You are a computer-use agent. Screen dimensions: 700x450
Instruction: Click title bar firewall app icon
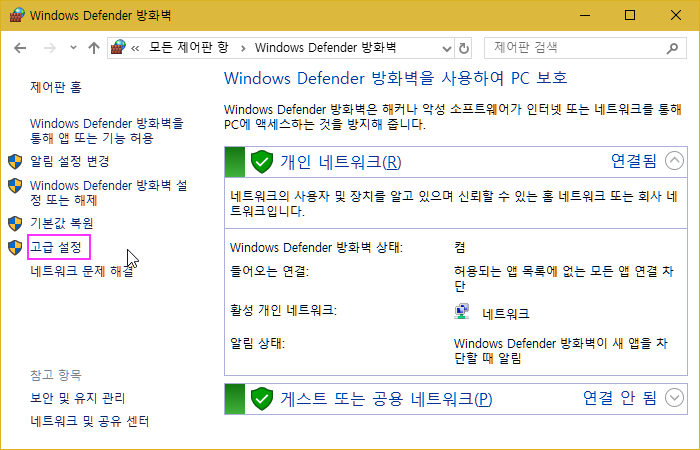[x=17, y=16]
